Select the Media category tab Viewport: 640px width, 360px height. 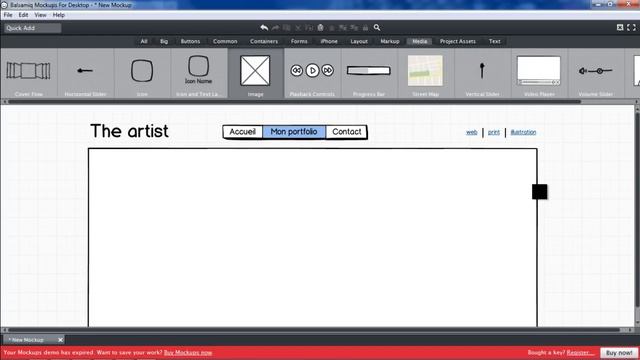(420, 41)
